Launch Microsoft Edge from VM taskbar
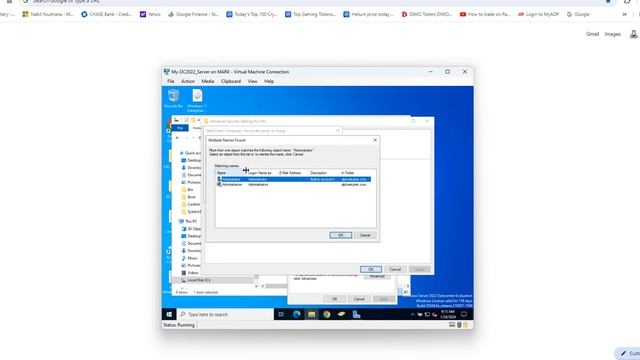 click(297, 314)
